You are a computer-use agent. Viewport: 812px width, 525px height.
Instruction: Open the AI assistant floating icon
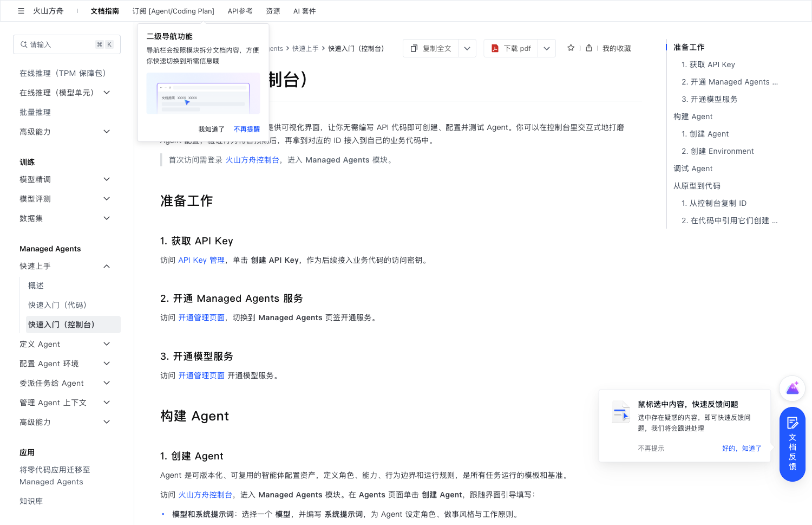coord(793,388)
